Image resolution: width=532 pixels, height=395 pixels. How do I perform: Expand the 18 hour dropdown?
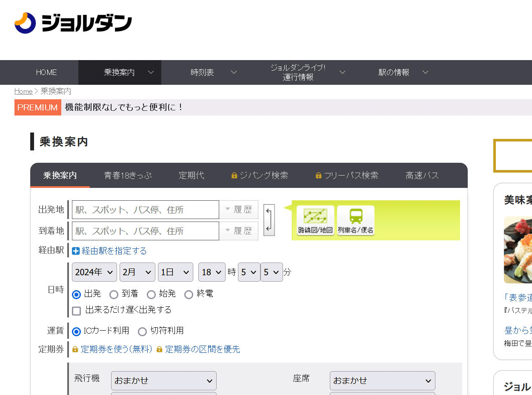[212, 272]
